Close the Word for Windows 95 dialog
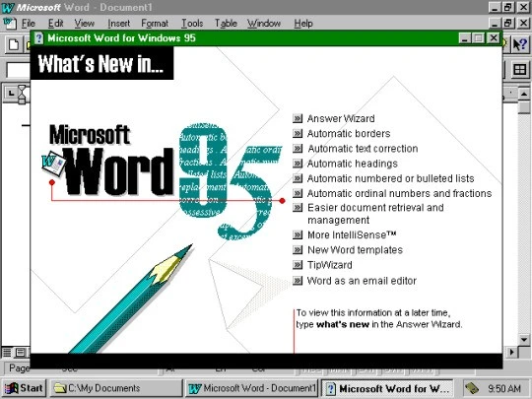The height and width of the screenshot is (399, 532). pos(494,38)
